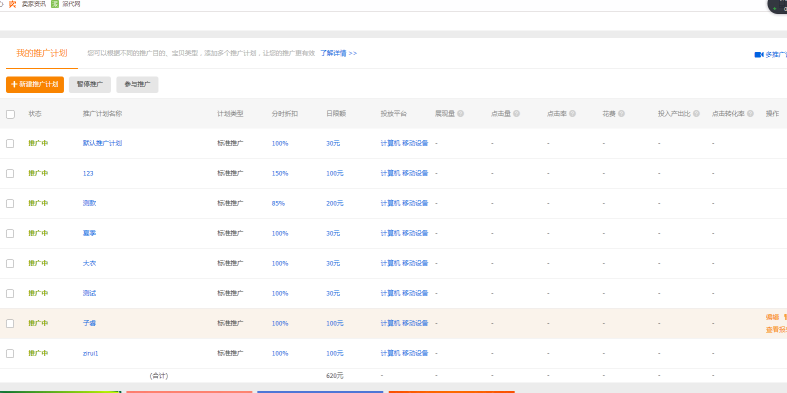Check the 默认推广计划 row checkbox
Image resolution: width=787 pixels, height=393 pixels.
(x=10, y=144)
